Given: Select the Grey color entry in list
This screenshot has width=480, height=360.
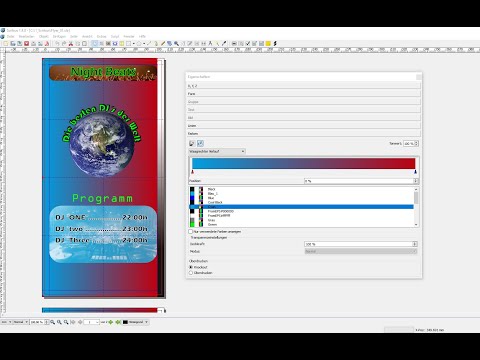Looking at the screenshot, I should point(211,220).
